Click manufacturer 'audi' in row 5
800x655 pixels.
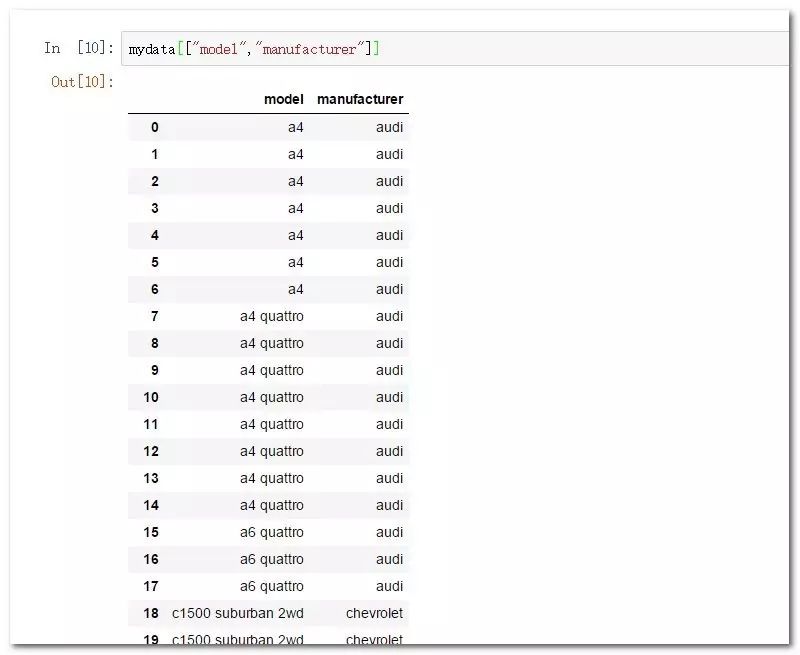389,262
